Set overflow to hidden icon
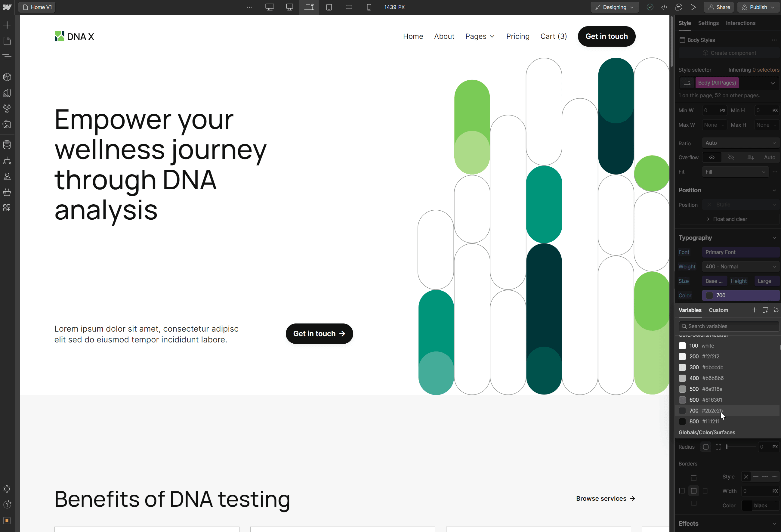 (x=730, y=157)
